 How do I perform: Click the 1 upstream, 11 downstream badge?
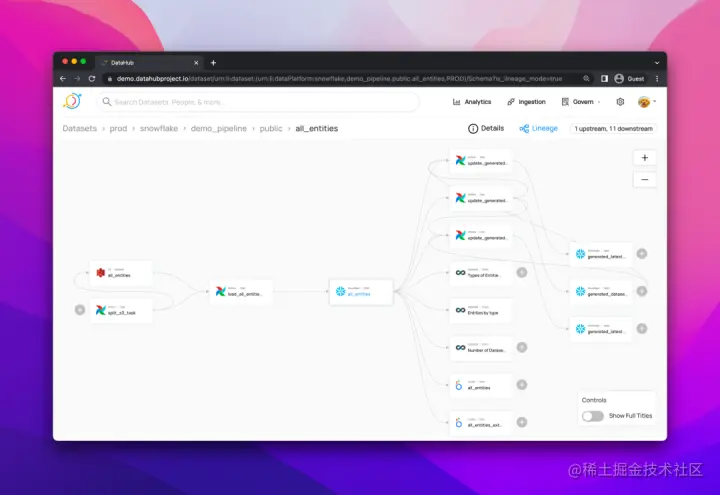pos(613,129)
